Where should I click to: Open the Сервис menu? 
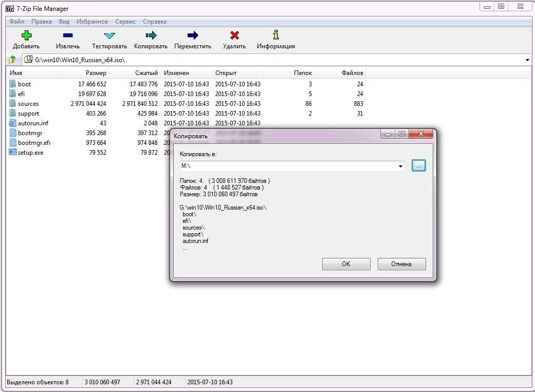[125, 22]
